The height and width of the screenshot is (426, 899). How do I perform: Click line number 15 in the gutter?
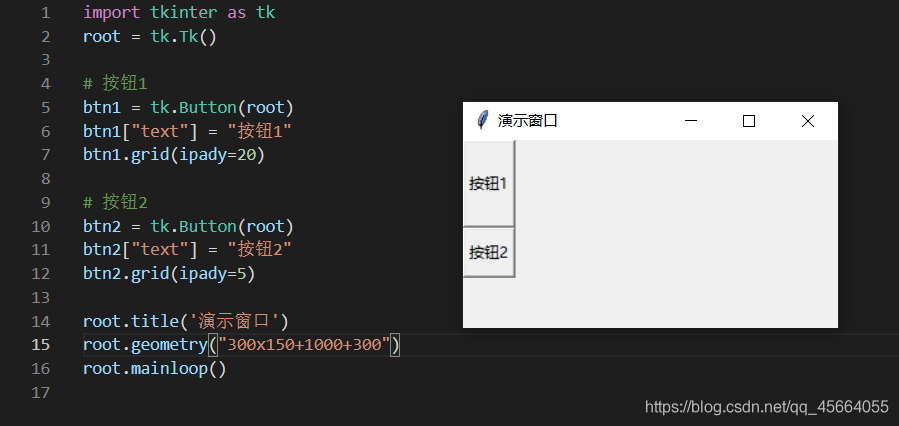(x=41, y=345)
